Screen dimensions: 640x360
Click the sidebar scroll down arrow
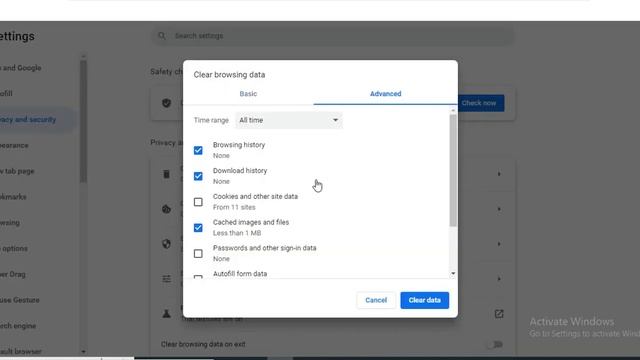[x=83, y=351]
